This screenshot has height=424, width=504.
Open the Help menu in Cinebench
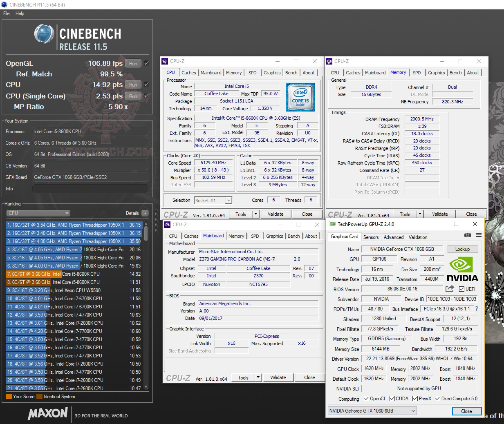click(x=20, y=13)
